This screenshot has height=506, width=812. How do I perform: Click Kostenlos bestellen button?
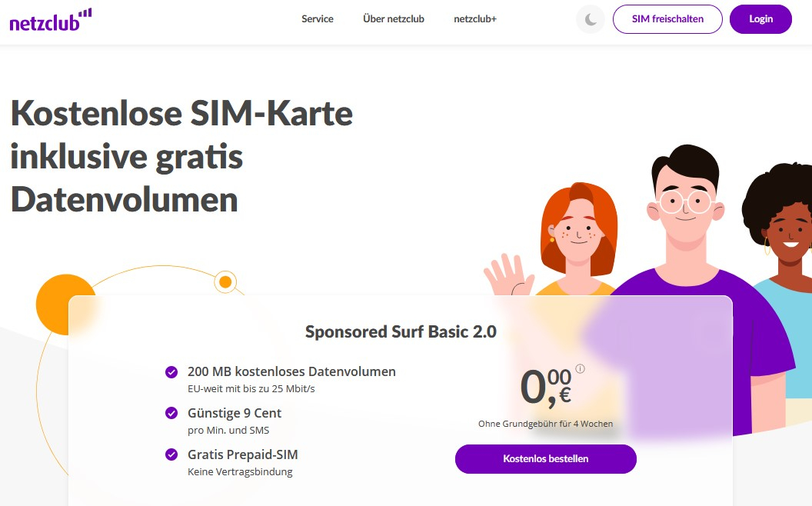(x=546, y=459)
